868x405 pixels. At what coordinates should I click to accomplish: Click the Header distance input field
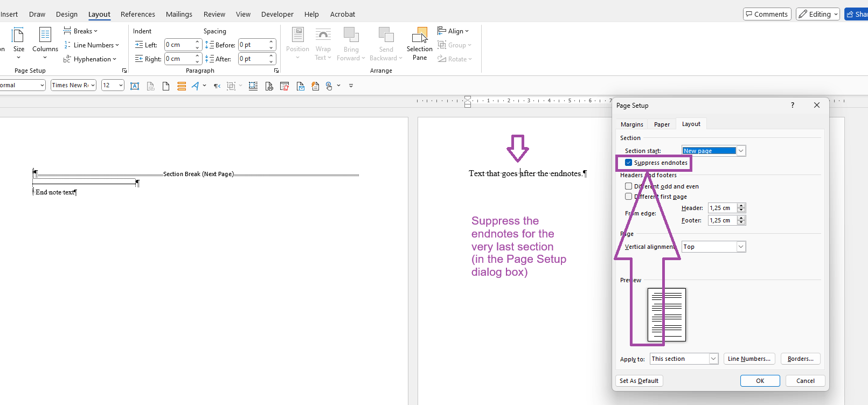(x=723, y=208)
